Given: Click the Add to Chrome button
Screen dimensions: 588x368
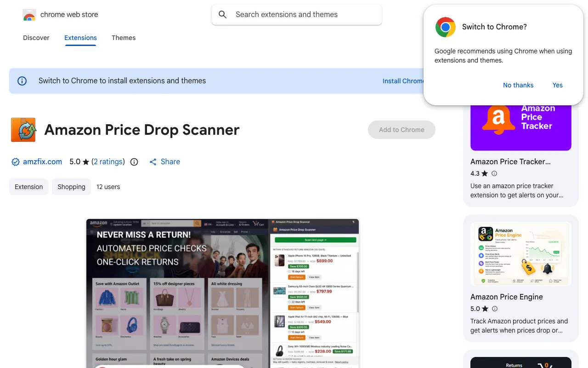Looking at the screenshot, I should (401, 130).
